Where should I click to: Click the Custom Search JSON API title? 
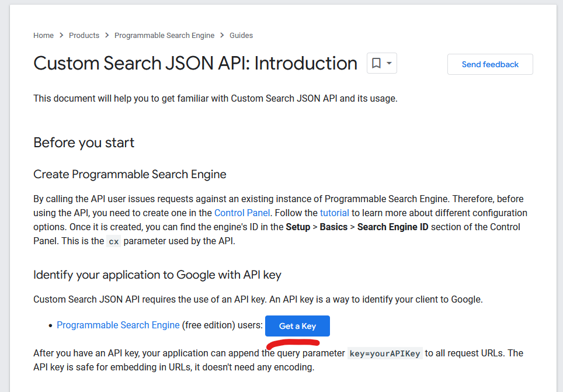pyautogui.click(x=195, y=63)
